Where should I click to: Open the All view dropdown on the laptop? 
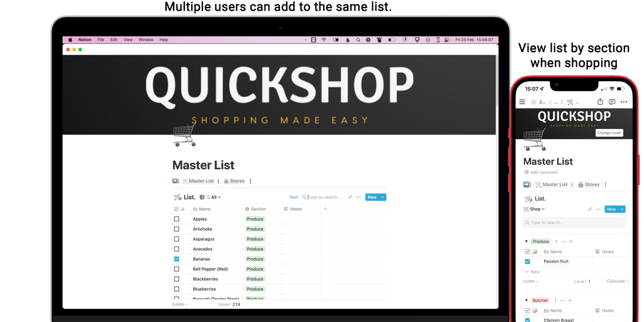214,197
